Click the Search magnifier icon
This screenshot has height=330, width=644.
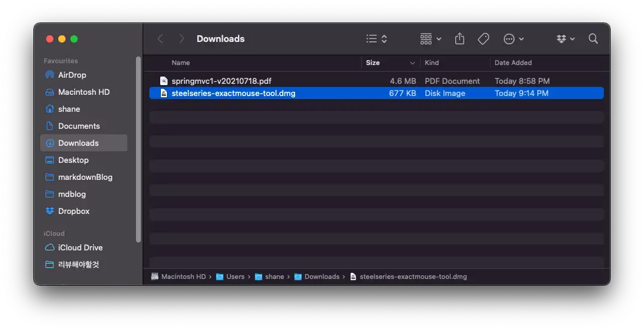pos(593,39)
